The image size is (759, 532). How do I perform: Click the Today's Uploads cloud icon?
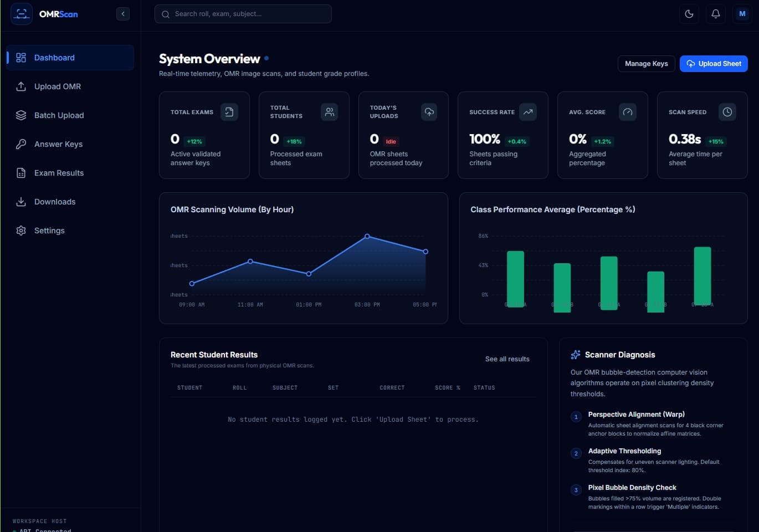tap(429, 112)
